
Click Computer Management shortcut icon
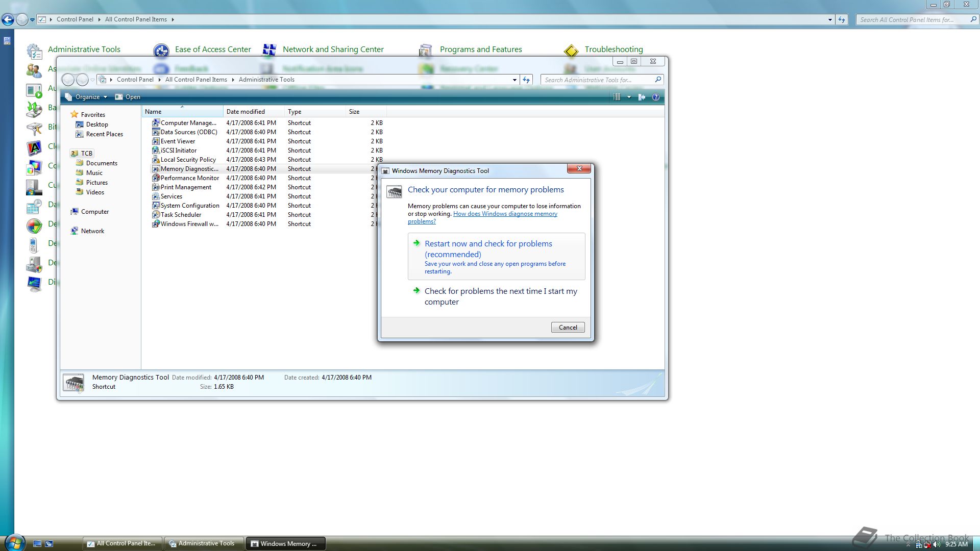click(156, 123)
